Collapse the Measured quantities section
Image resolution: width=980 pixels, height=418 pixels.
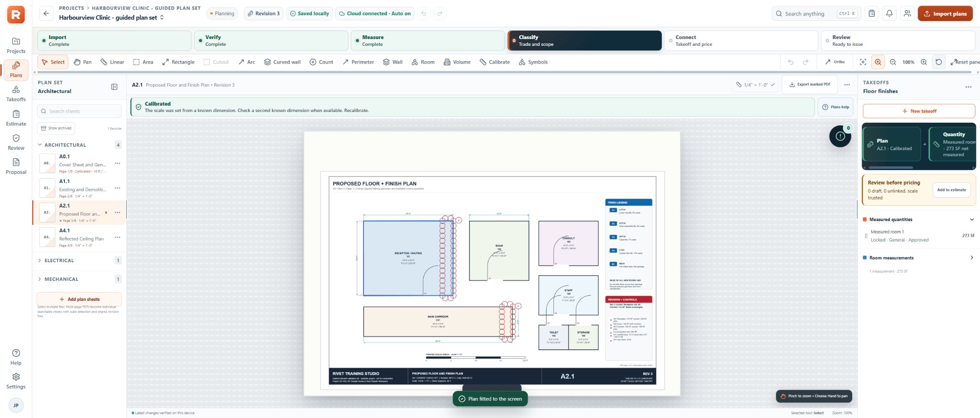pos(972,219)
